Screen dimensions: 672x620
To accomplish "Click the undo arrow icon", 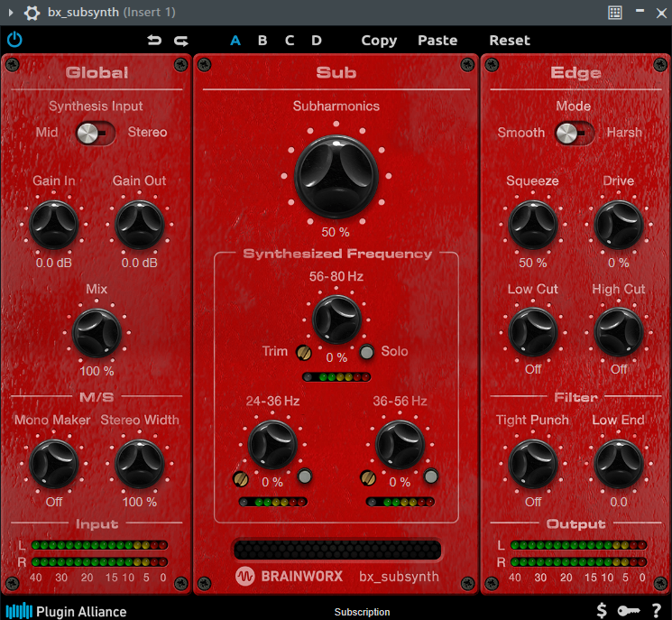I will coord(154,41).
